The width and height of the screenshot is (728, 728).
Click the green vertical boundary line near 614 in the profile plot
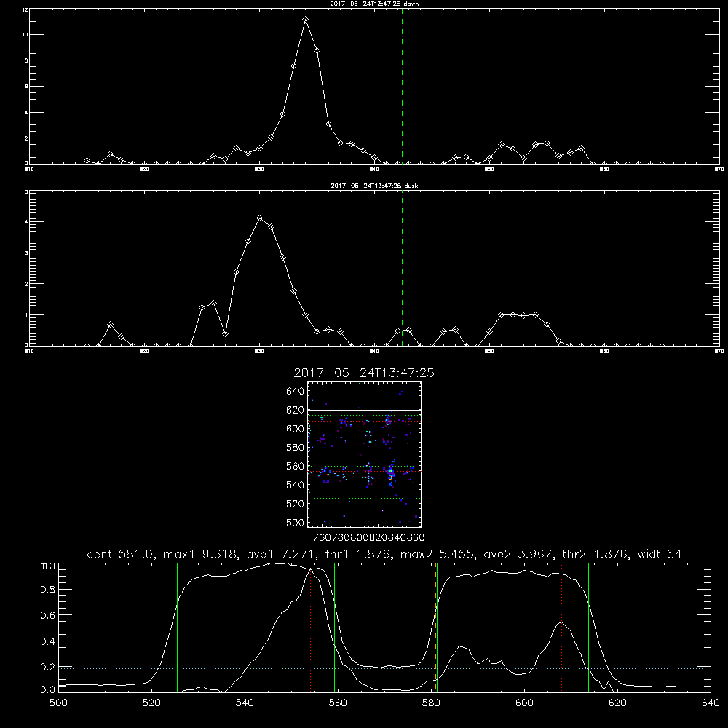(588, 627)
